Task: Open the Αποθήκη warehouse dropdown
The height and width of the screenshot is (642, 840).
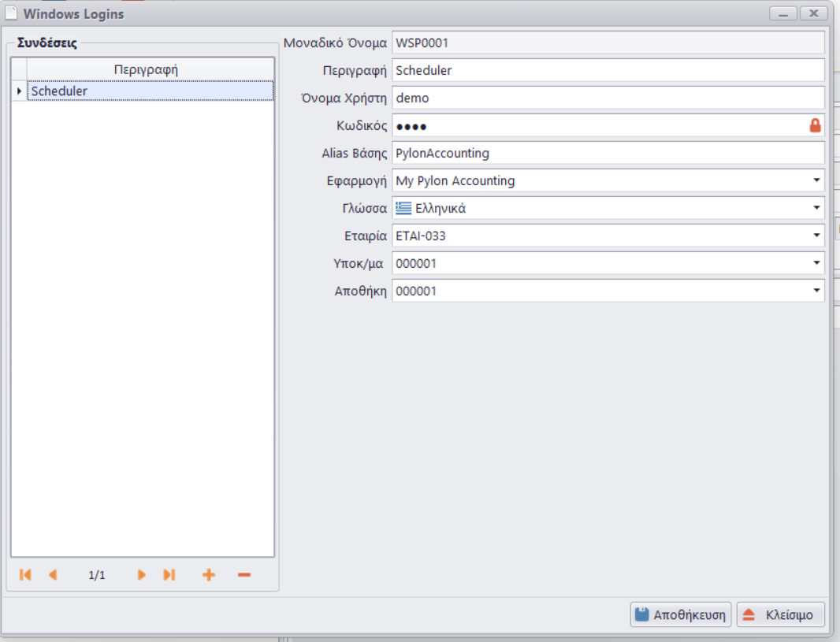Action: click(816, 291)
